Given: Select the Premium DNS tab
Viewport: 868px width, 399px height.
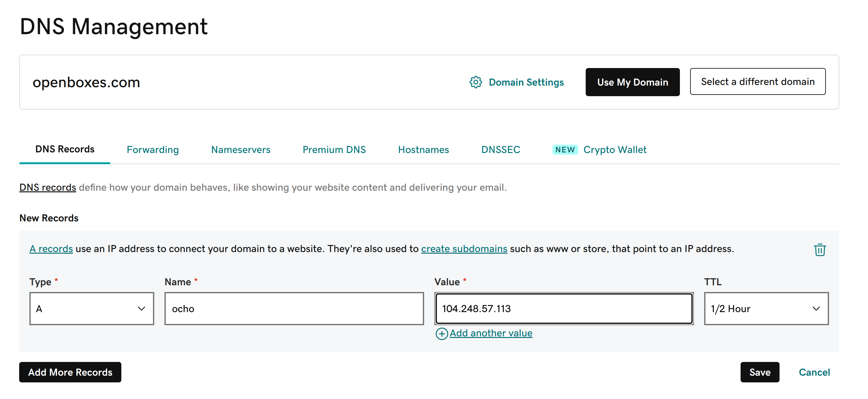Looking at the screenshot, I should tap(334, 150).
